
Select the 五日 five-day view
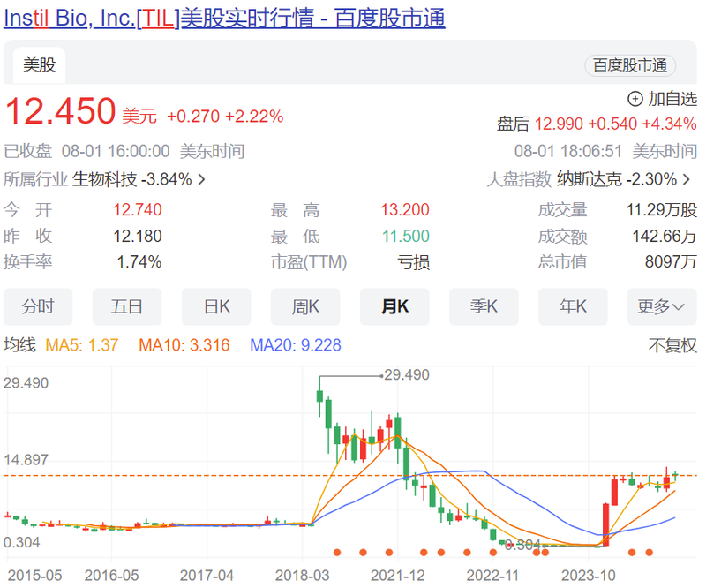127,306
